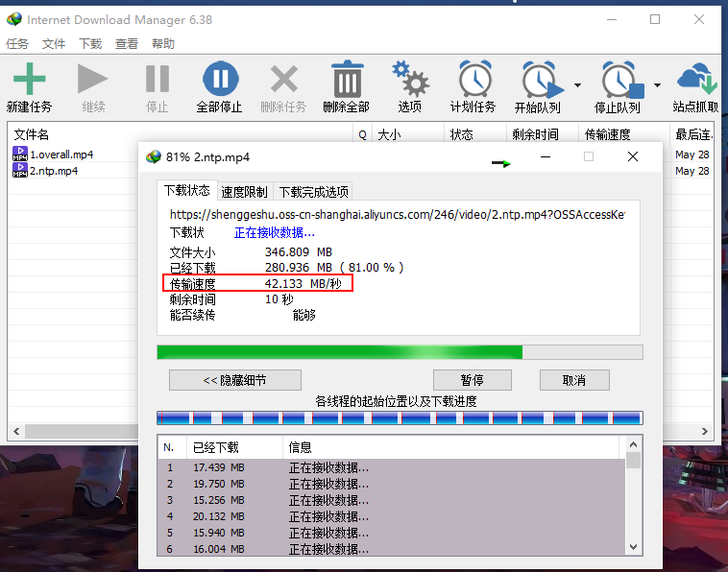The height and width of the screenshot is (572, 728).
Task: Select thread row 2 with 19.750 MB
Action: pos(392,484)
